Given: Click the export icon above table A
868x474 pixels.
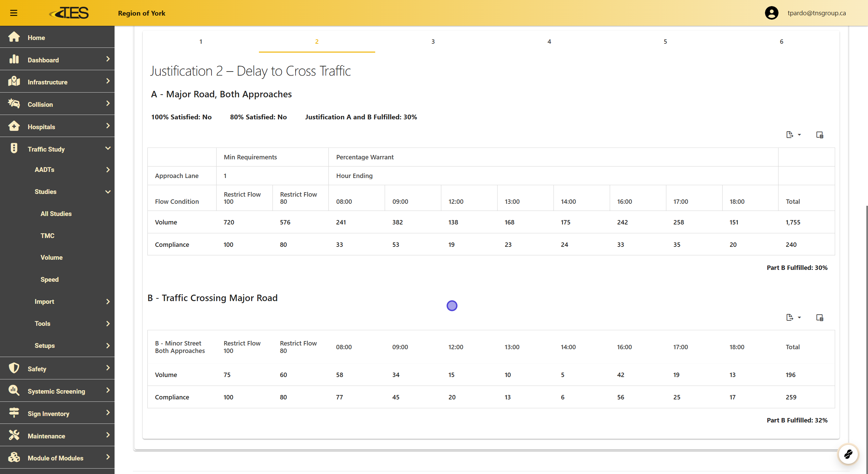Looking at the screenshot, I should pyautogui.click(x=790, y=135).
